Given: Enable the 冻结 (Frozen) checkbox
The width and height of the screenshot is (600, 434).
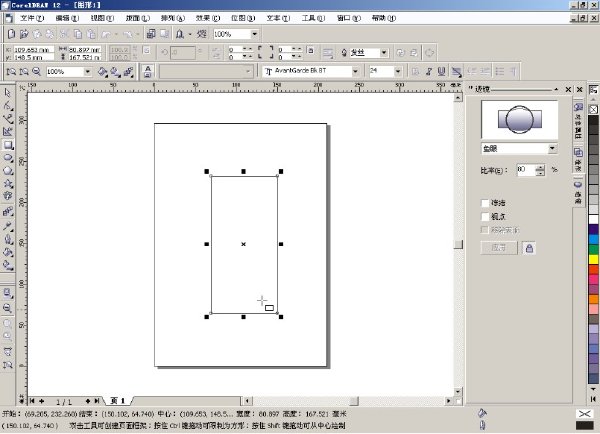Looking at the screenshot, I should coord(485,203).
